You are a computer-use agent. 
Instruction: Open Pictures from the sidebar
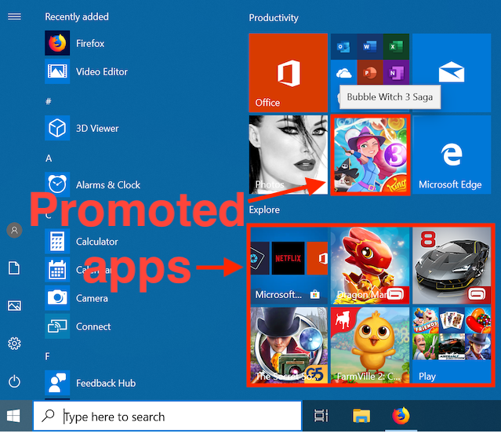(14, 306)
